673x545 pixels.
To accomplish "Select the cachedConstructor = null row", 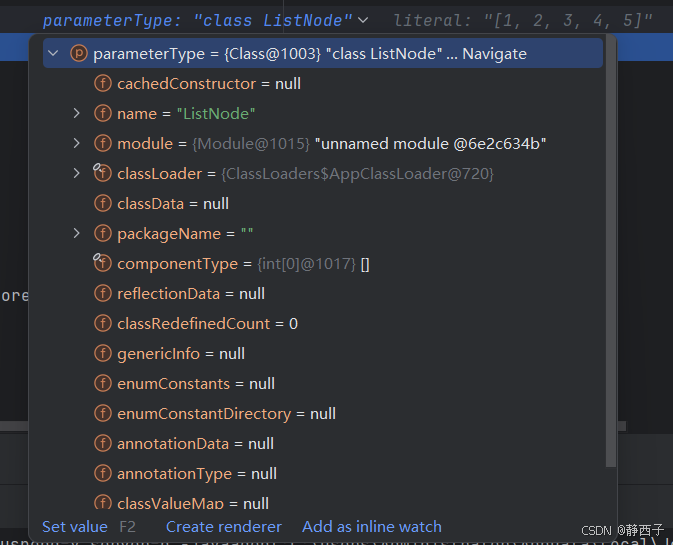I will pos(323,83).
